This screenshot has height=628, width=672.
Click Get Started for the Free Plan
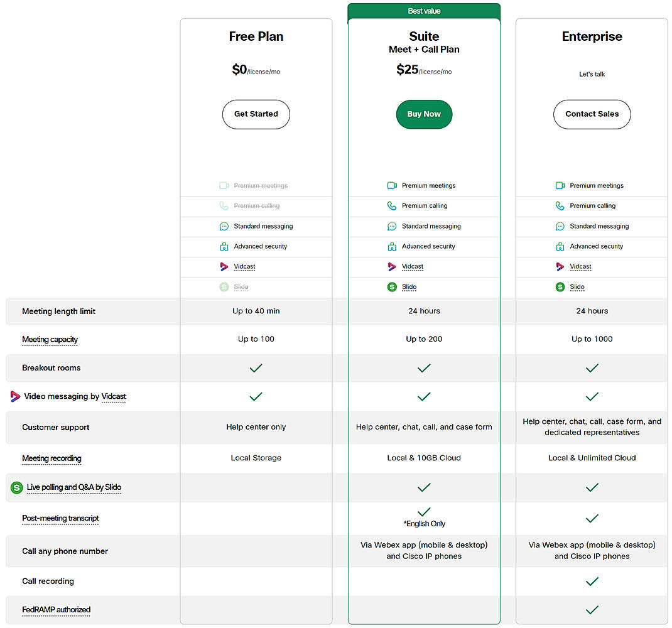coord(256,114)
